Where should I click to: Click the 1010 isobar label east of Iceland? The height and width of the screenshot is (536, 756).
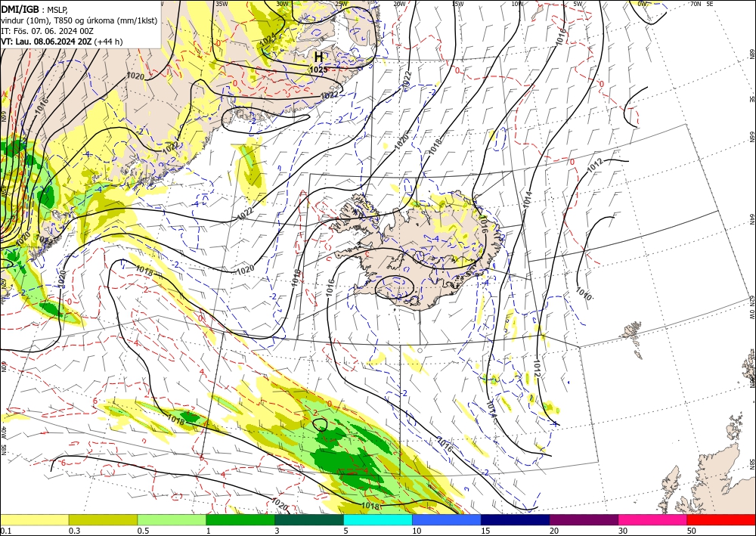coord(584,293)
